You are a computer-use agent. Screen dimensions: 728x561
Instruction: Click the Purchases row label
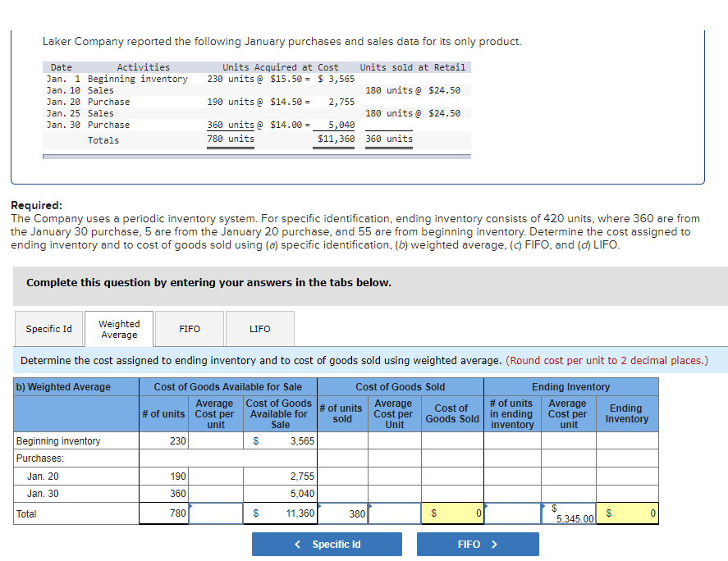pyautogui.click(x=49, y=458)
